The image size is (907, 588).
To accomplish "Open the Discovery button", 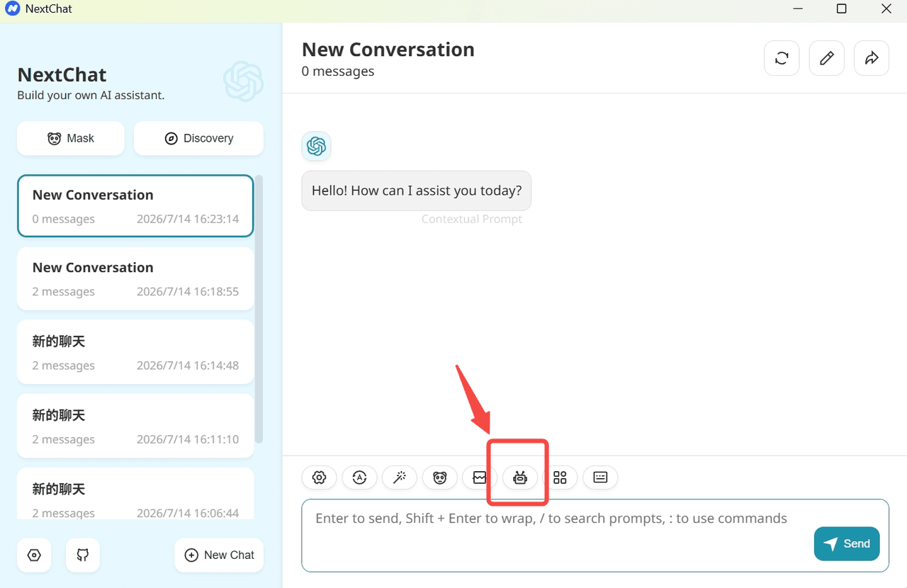I will click(198, 138).
